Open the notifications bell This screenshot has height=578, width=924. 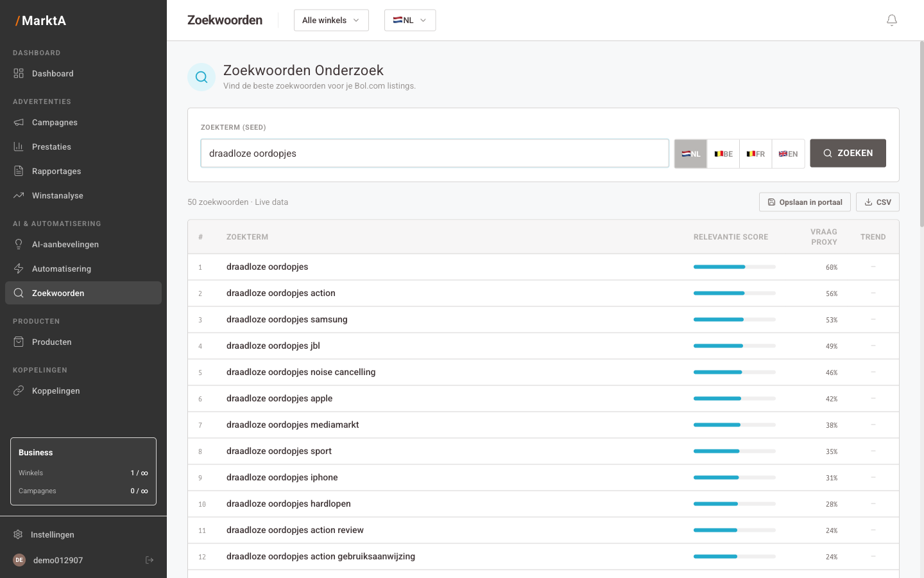coord(892,21)
